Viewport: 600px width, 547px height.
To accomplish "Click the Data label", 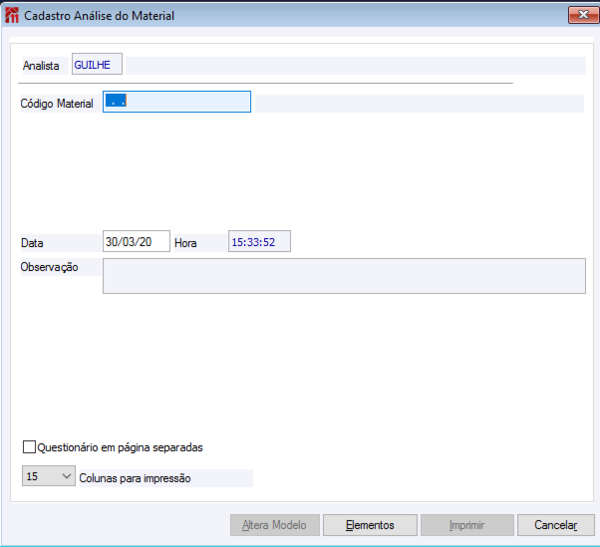I will (x=32, y=243).
